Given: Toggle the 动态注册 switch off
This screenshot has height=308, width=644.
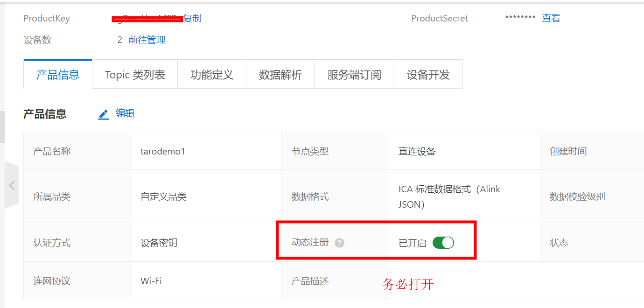Looking at the screenshot, I should tap(443, 243).
